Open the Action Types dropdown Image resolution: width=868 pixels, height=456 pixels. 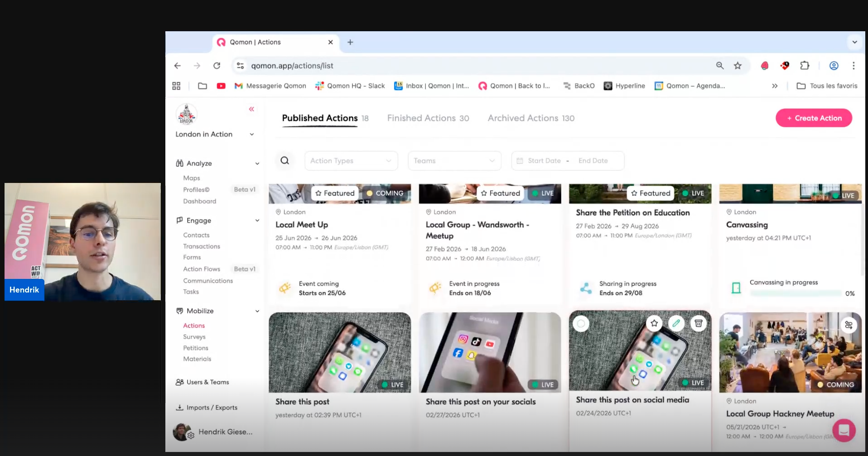pos(351,161)
